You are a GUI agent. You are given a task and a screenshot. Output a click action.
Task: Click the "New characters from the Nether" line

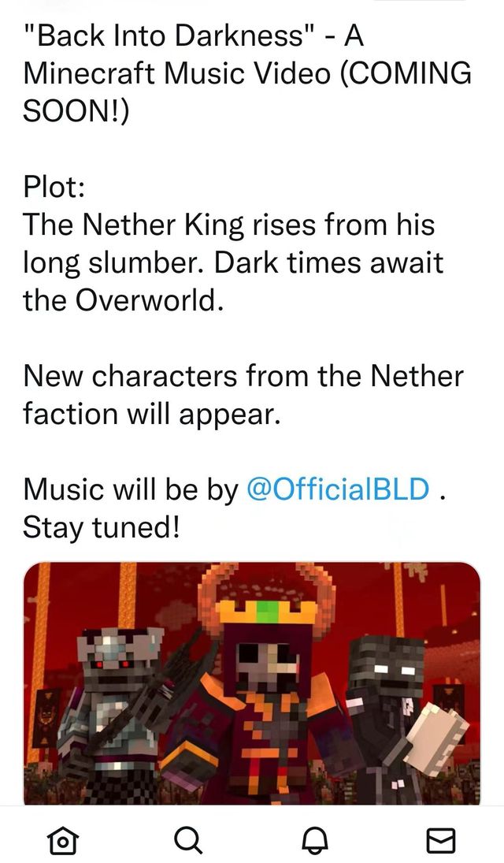pyautogui.click(x=243, y=376)
